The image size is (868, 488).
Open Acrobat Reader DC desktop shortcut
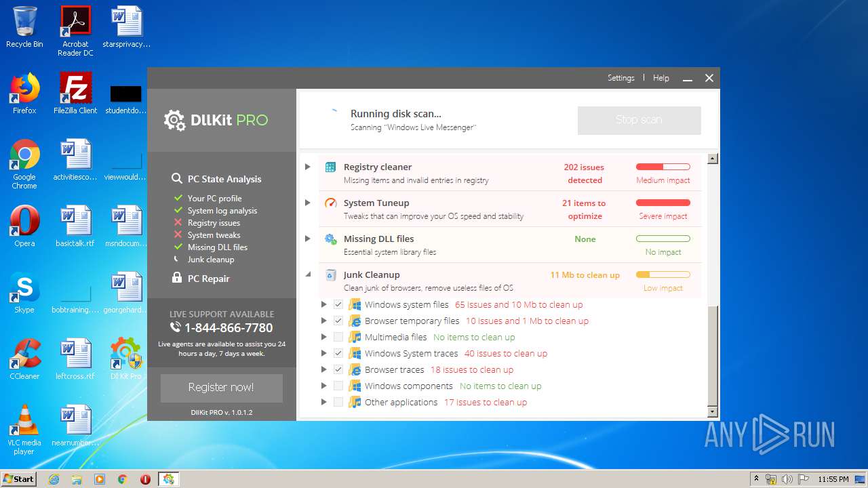(x=75, y=31)
